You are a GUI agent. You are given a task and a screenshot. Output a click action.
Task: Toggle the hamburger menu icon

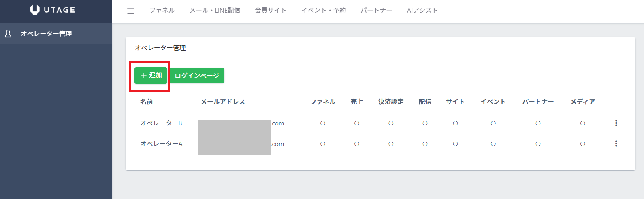click(x=130, y=11)
